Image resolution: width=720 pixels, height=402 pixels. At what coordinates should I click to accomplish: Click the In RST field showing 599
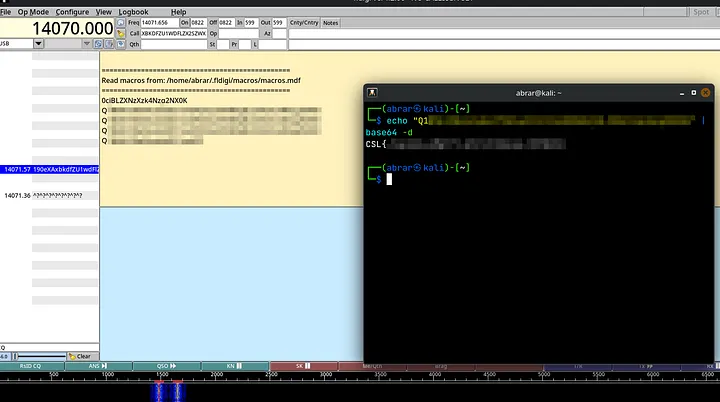[x=251, y=23]
